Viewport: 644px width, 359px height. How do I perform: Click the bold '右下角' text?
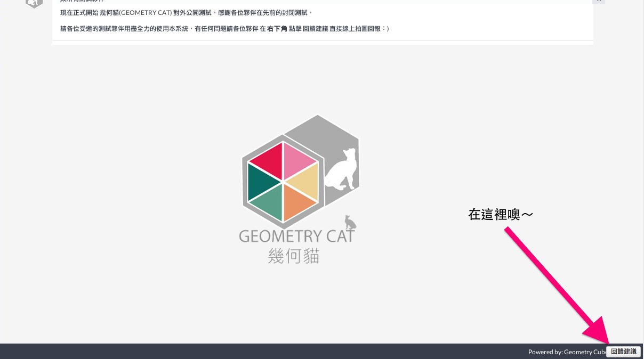277,29
